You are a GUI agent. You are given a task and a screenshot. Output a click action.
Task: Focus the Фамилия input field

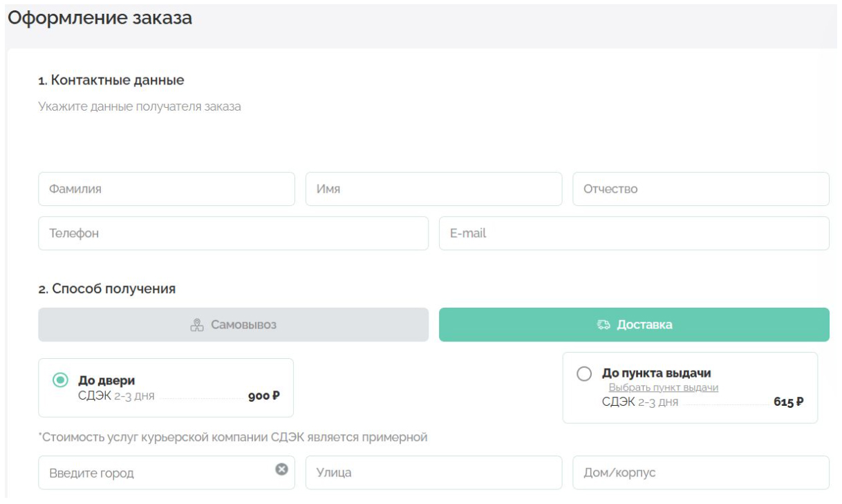[166, 189]
